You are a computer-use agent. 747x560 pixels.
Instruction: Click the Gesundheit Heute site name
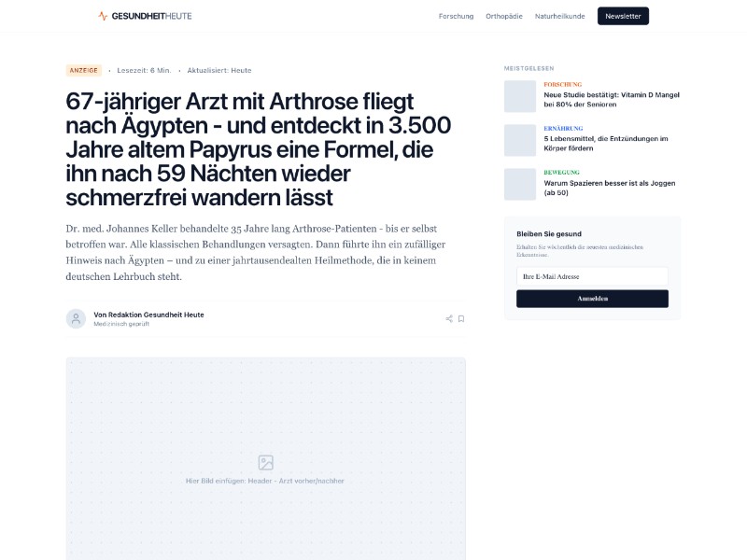151,16
